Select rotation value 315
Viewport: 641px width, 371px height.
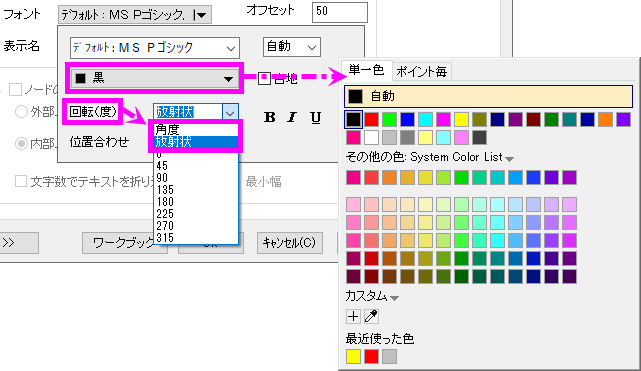(195, 237)
